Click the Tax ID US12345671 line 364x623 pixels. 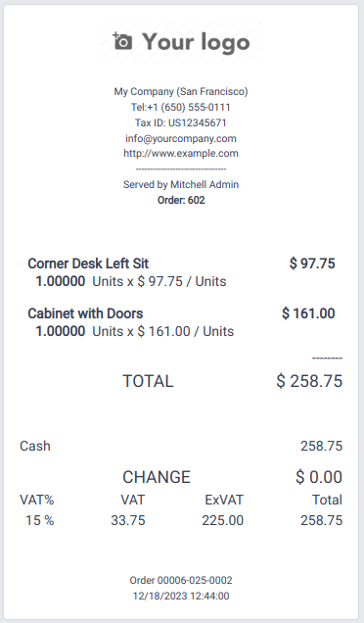point(181,122)
